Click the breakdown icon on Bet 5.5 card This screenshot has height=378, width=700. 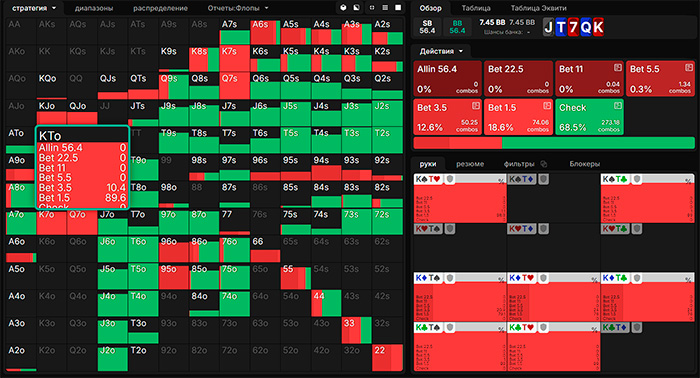click(x=689, y=67)
